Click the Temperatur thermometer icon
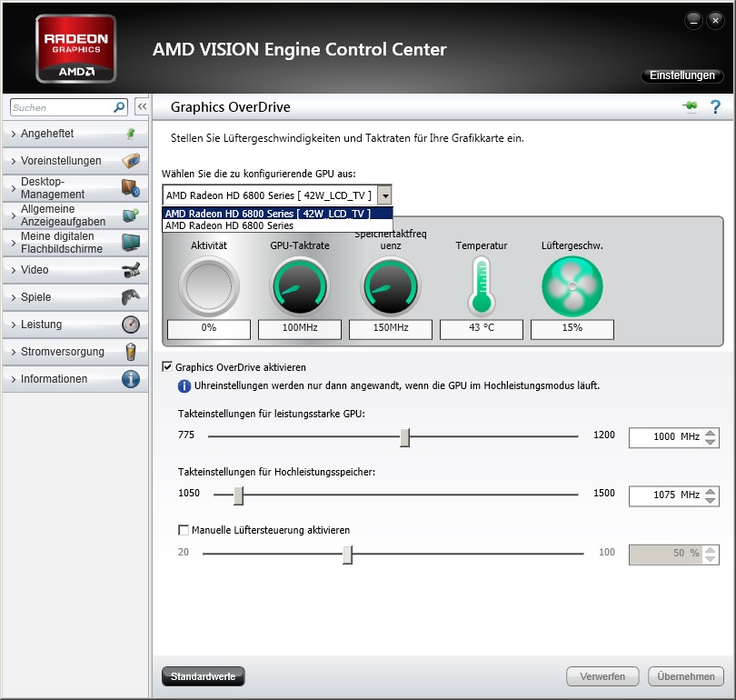 point(481,285)
